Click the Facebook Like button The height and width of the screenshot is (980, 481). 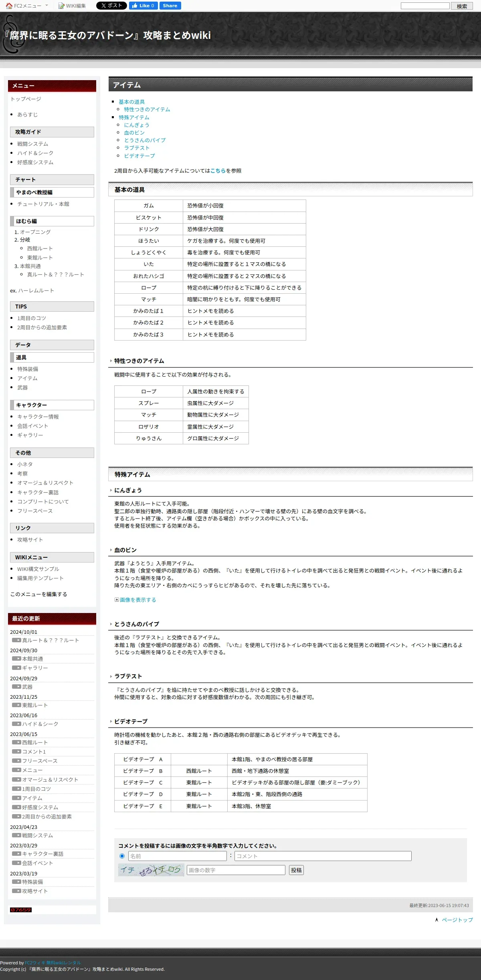(143, 6)
